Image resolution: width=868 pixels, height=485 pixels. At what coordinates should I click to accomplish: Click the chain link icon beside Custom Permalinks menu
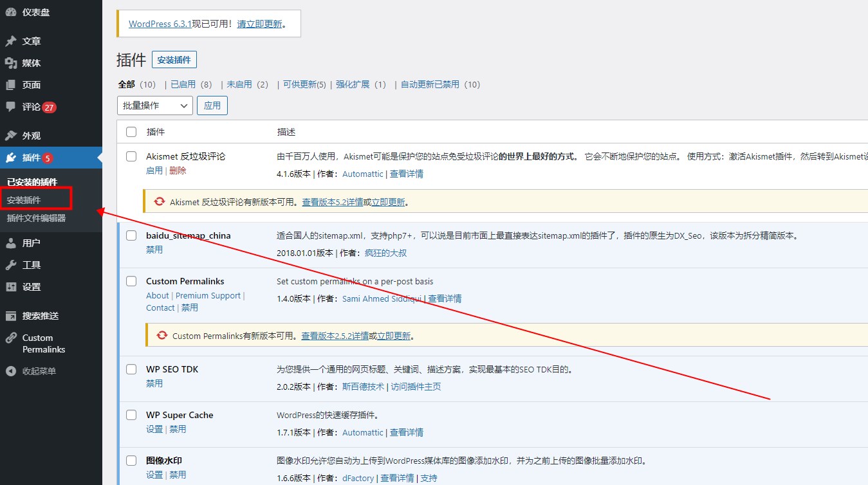[x=10, y=338]
